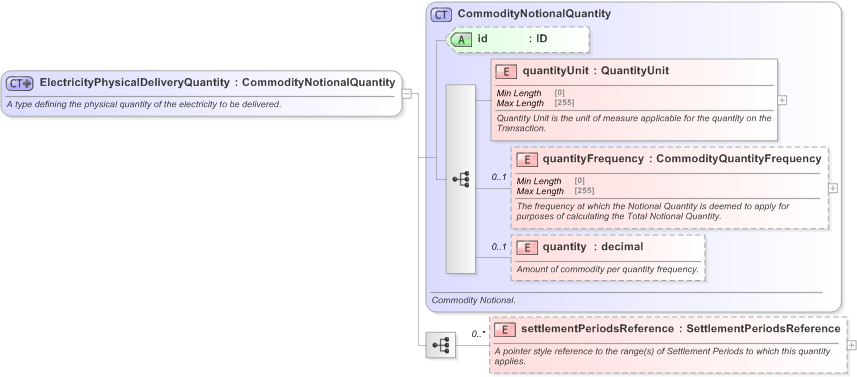
Task: Click the E icon of settlementPeriodsReference
Action: tap(505, 329)
